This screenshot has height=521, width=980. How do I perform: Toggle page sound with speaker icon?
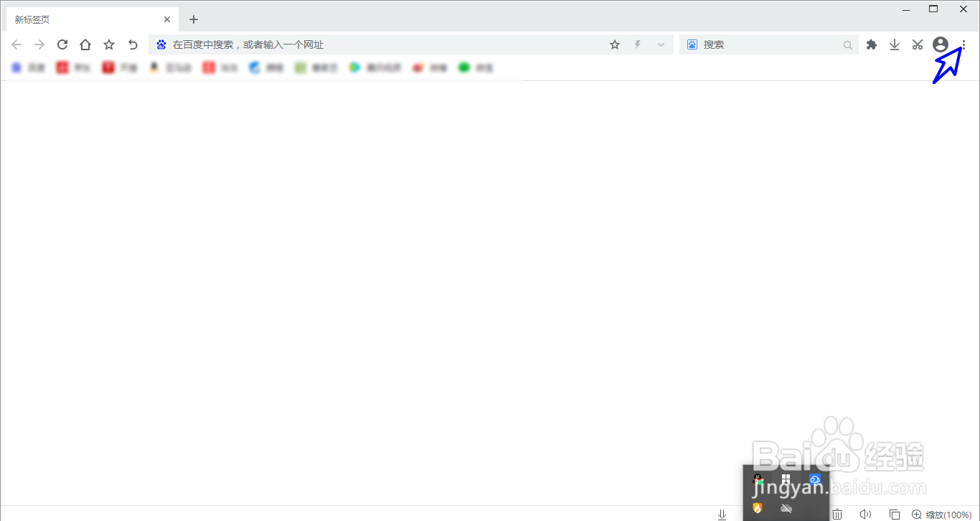pyautogui.click(x=866, y=515)
